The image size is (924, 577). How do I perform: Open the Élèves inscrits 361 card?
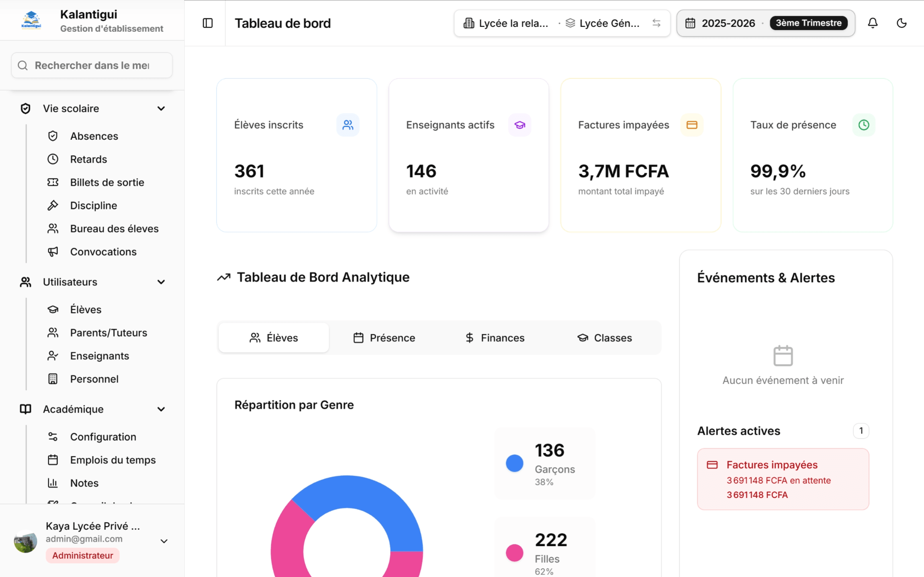coord(296,155)
